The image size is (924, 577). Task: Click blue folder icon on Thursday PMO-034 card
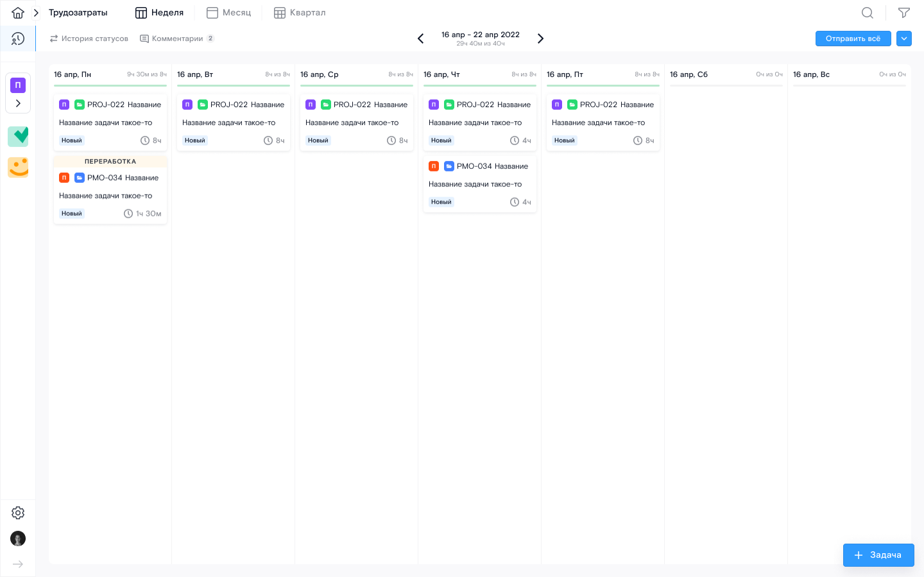[x=449, y=166]
